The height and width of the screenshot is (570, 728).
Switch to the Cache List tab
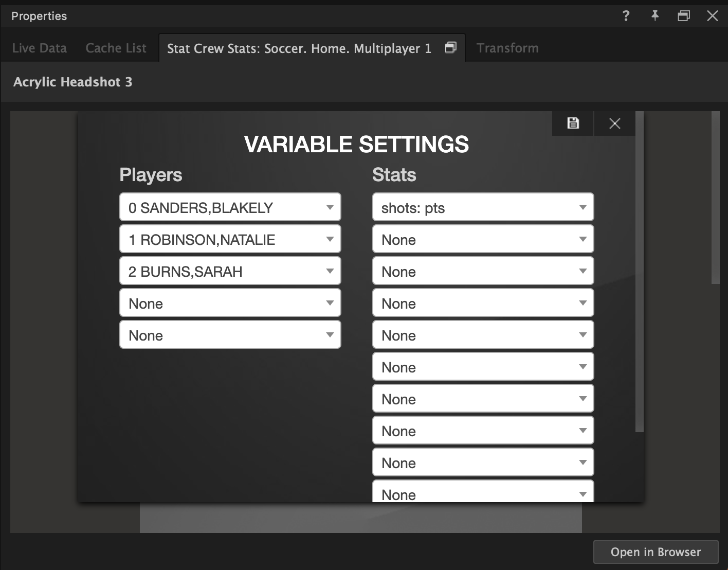(115, 47)
